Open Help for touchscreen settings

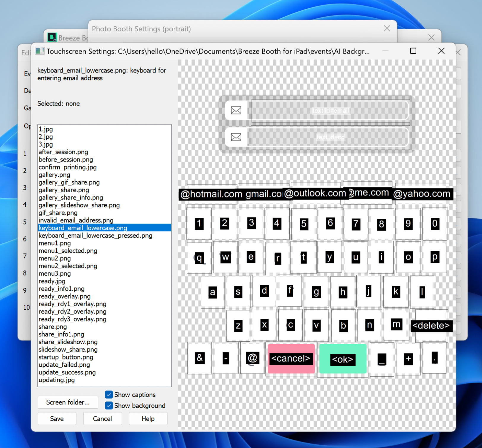click(148, 419)
